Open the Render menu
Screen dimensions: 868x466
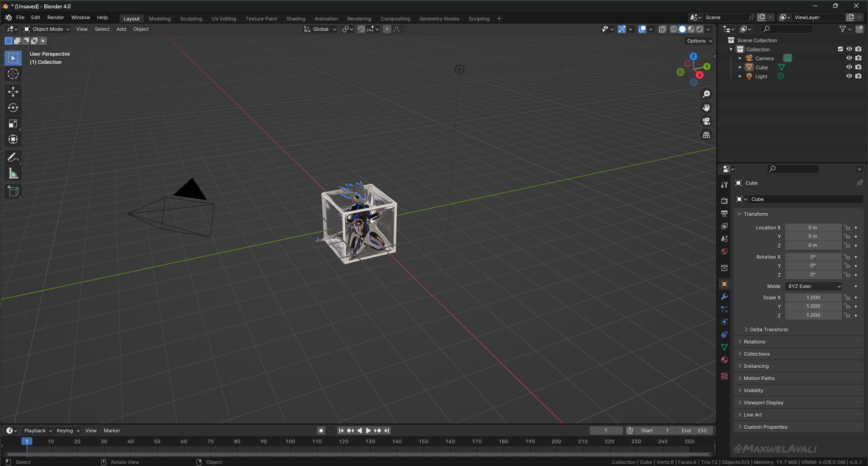click(56, 18)
